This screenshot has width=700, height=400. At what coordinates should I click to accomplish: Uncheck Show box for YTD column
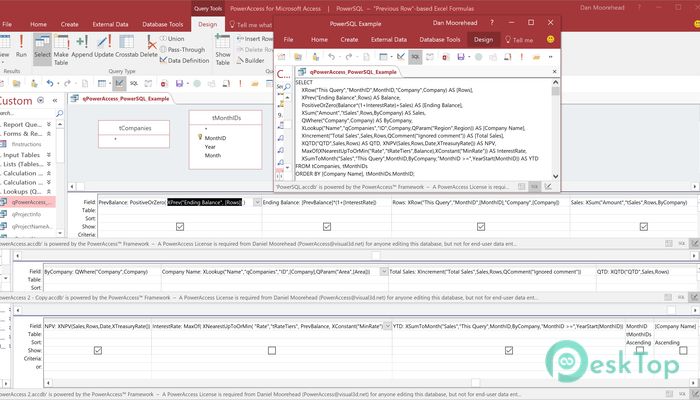pyautogui.click(x=509, y=350)
